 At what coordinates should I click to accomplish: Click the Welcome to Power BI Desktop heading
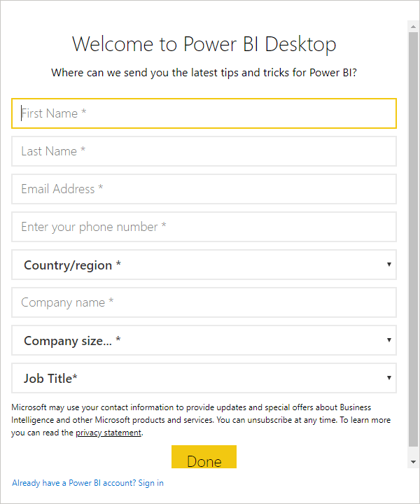coord(204,44)
